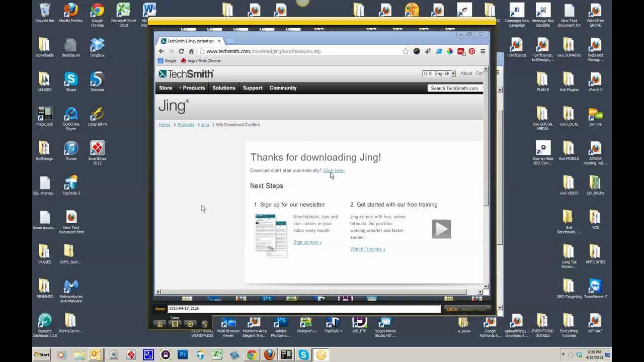Click the TechSmith logo

point(186,74)
